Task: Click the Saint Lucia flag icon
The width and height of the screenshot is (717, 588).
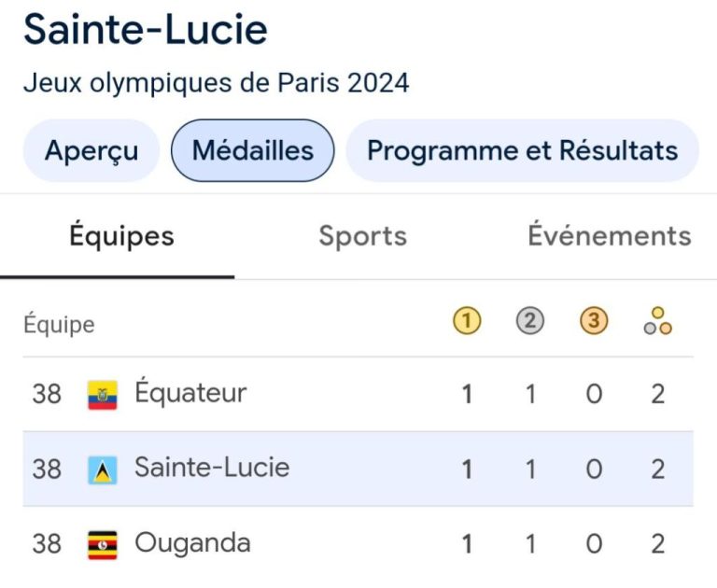Action: pos(103,469)
